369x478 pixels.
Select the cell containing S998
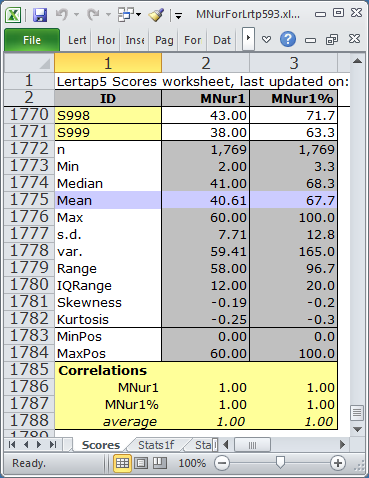coord(108,115)
